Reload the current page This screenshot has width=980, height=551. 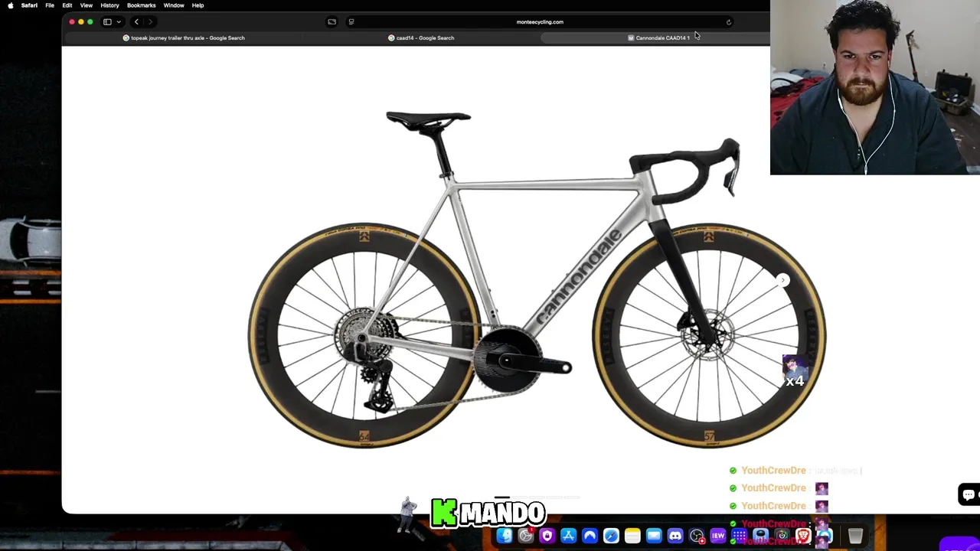[729, 22]
